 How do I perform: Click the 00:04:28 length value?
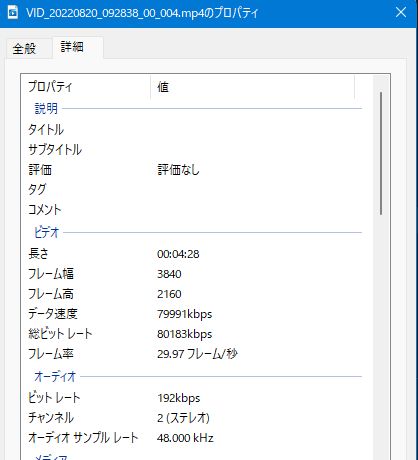click(178, 254)
